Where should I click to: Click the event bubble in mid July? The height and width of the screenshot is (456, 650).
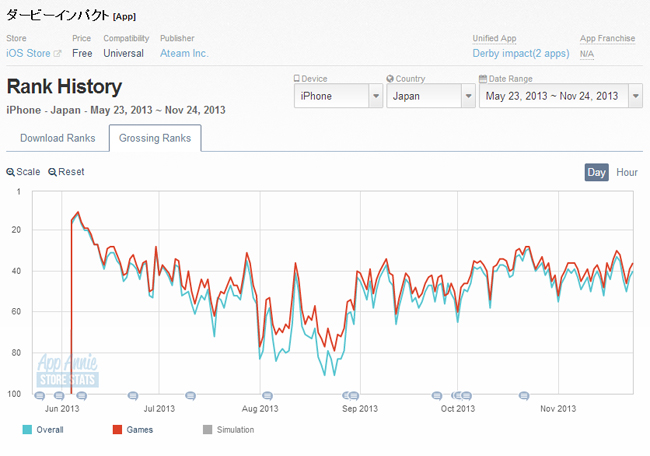coord(190,396)
